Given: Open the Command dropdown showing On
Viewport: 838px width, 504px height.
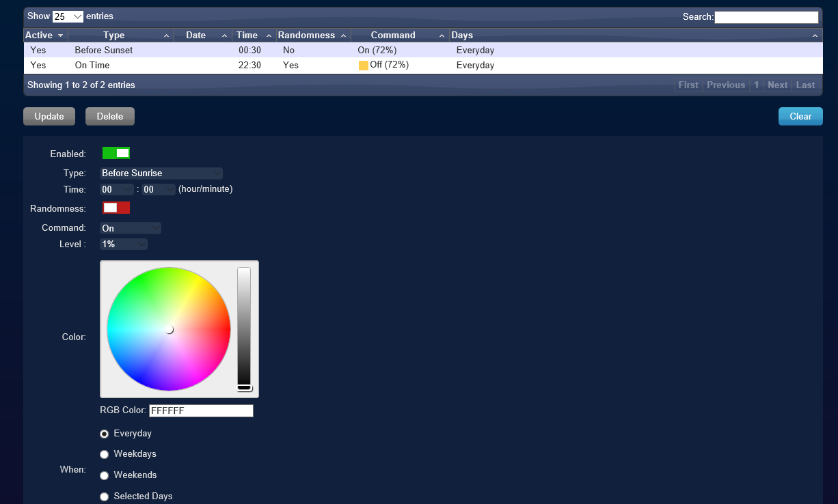Looking at the screenshot, I should pyautogui.click(x=131, y=228).
